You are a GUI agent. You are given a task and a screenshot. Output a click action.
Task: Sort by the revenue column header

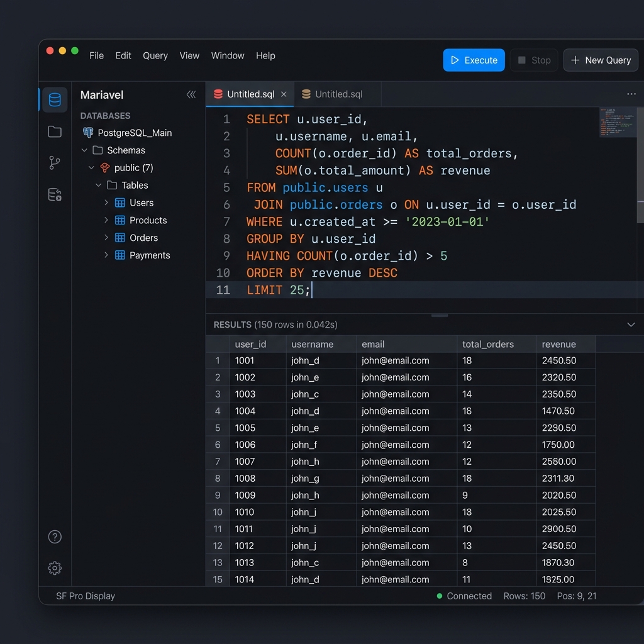[558, 344]
